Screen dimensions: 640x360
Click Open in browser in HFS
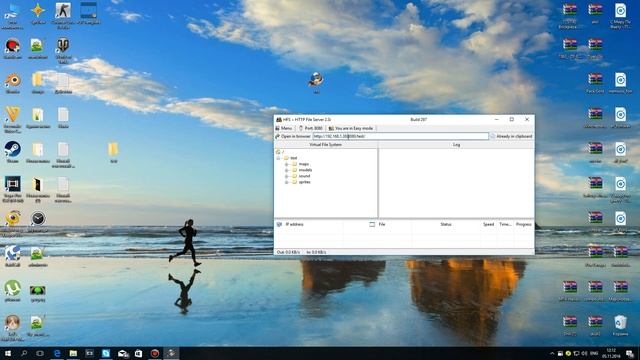293,136
